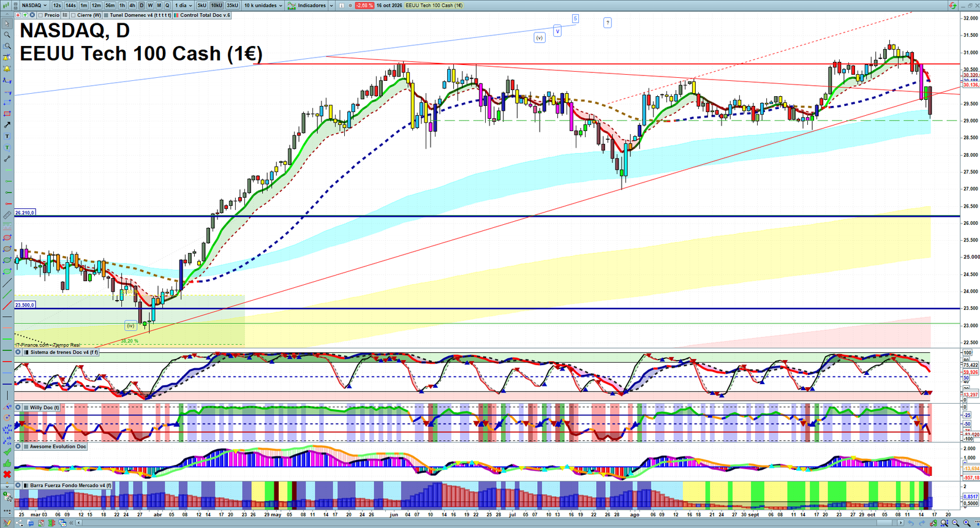Click the list icon next to Precio
The image size is (980, 528).
(x=65, y=15)
